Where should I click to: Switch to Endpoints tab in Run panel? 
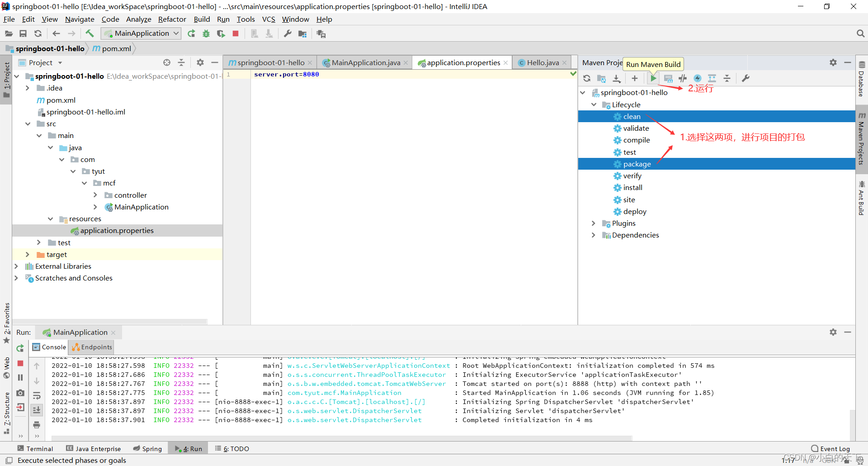92,347
